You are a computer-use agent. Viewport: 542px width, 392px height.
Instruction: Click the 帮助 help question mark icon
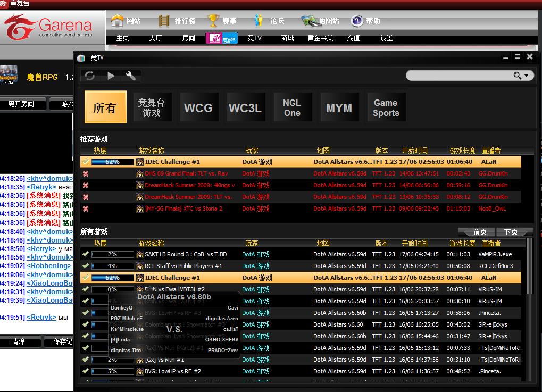click(x=357, y=21)
